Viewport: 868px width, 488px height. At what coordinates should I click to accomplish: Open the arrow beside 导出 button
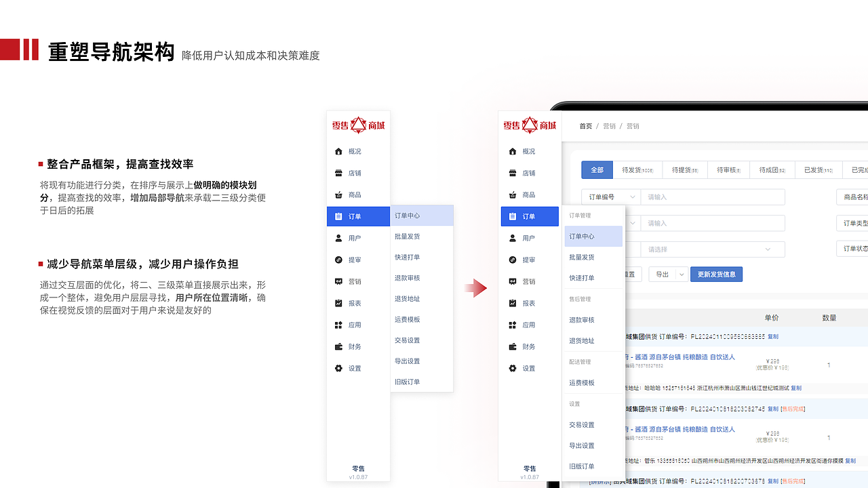click(682, 274)
